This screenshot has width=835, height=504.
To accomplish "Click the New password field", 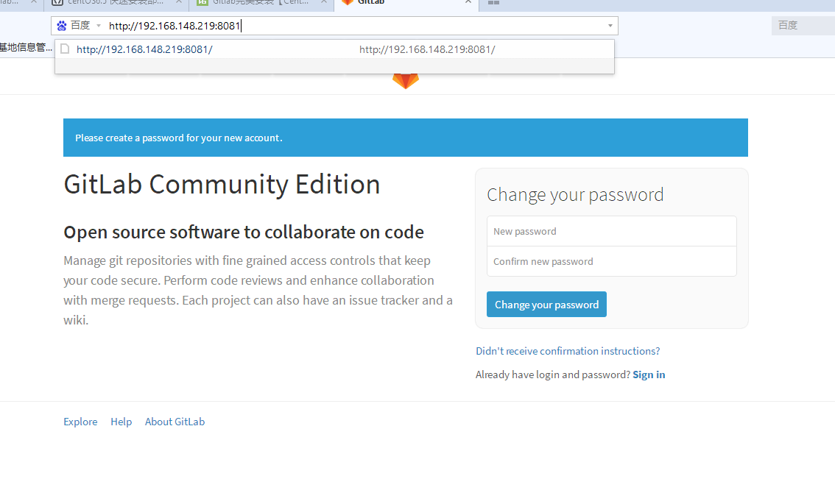I will point(611,232).
